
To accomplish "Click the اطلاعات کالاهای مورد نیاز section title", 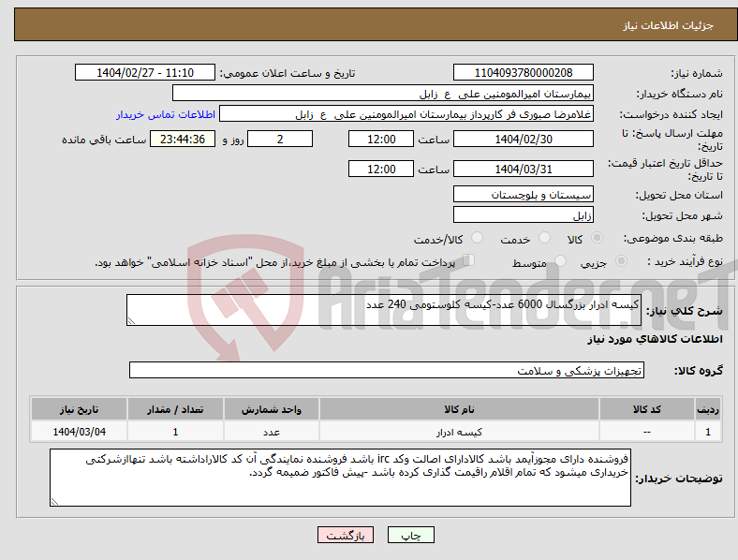I will coord(655,339).
